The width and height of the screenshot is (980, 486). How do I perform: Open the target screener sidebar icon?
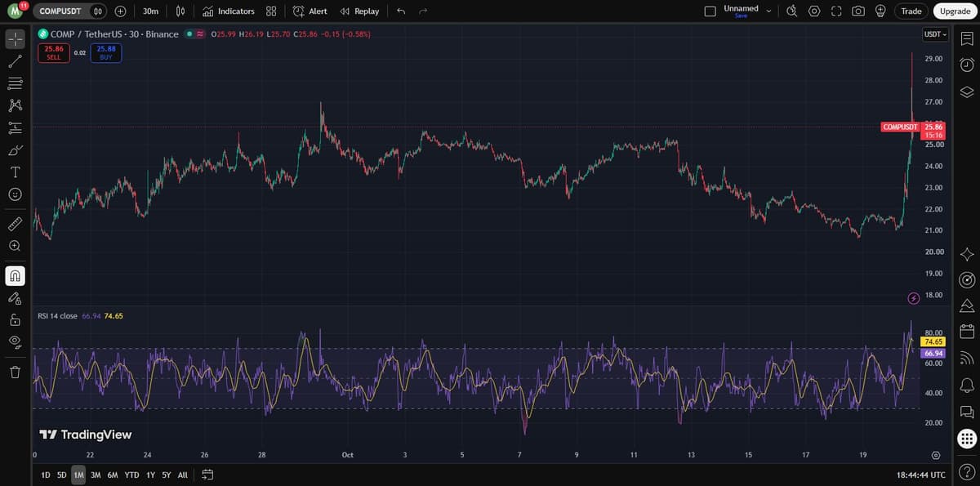coord(967,280)
